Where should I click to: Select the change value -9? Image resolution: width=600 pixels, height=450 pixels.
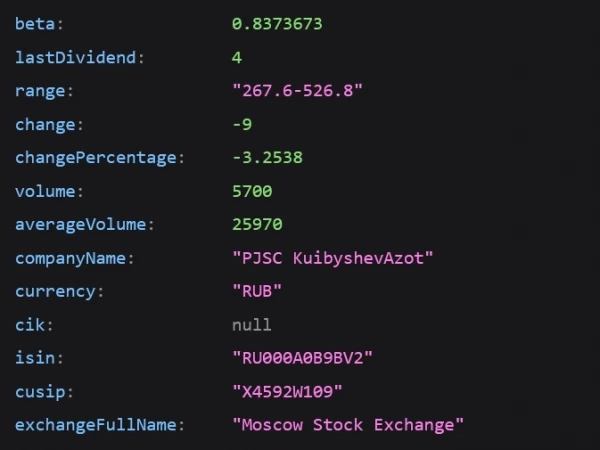coord(242,124)
